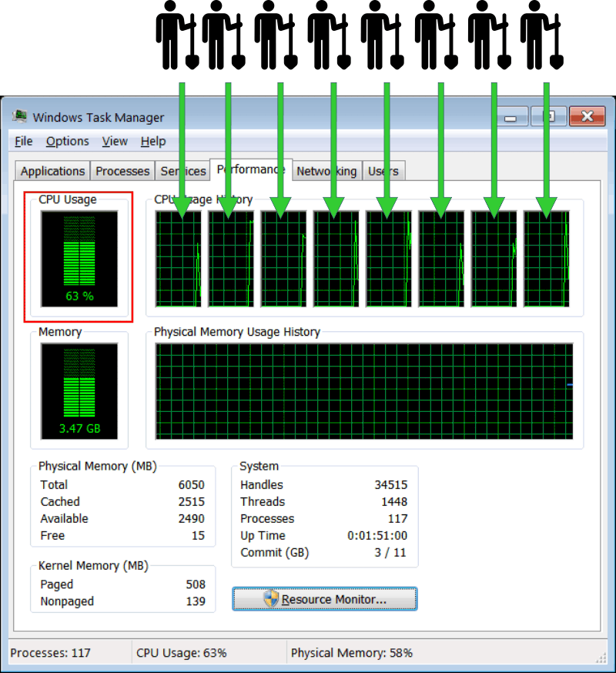Click the System group label

pos(259,466)
